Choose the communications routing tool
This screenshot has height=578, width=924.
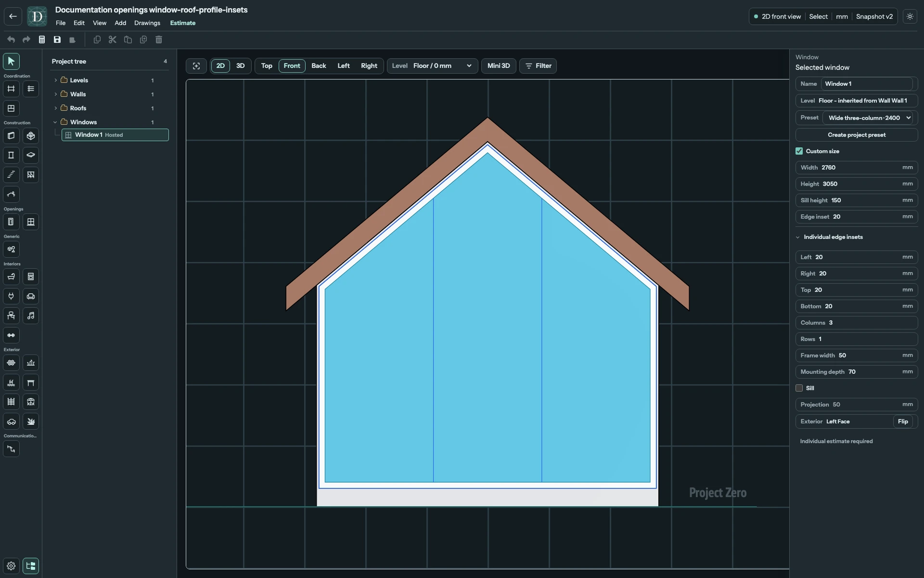point(11,449)
